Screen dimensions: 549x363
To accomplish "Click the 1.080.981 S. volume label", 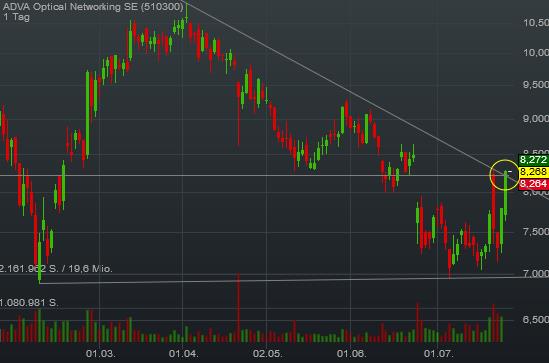I will pyautogui.click(x=29, y=302).
